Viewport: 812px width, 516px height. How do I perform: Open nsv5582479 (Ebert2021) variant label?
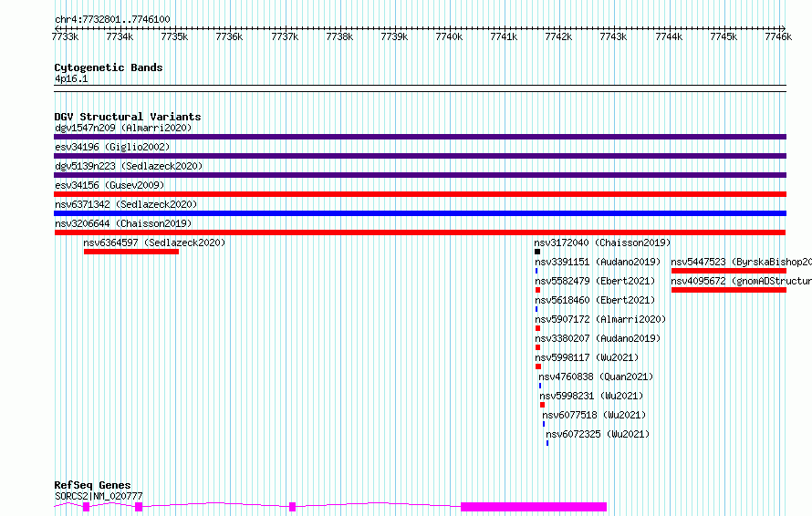(595, 281)
